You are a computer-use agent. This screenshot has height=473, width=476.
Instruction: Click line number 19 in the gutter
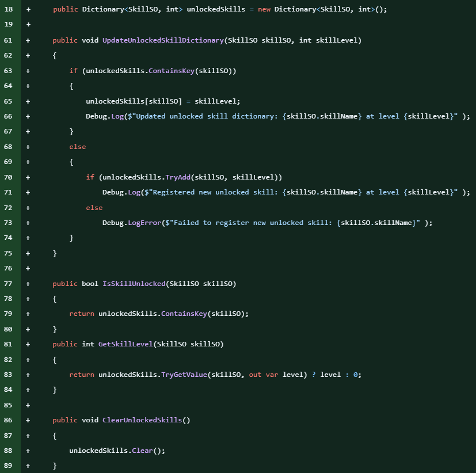pyautogui.click(x=9, y=24)
